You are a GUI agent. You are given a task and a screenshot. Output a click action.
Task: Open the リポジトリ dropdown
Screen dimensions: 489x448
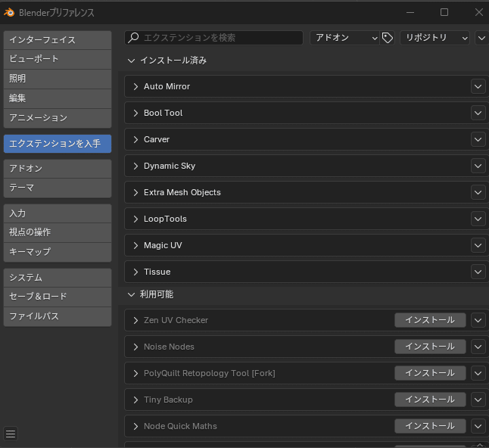coord(434,38)
